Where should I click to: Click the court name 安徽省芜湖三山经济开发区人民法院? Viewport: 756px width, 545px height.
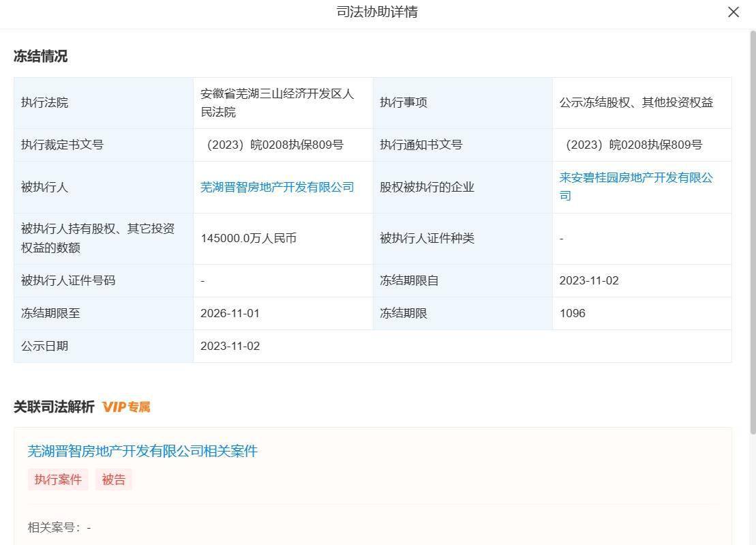[x=277, y=103]
